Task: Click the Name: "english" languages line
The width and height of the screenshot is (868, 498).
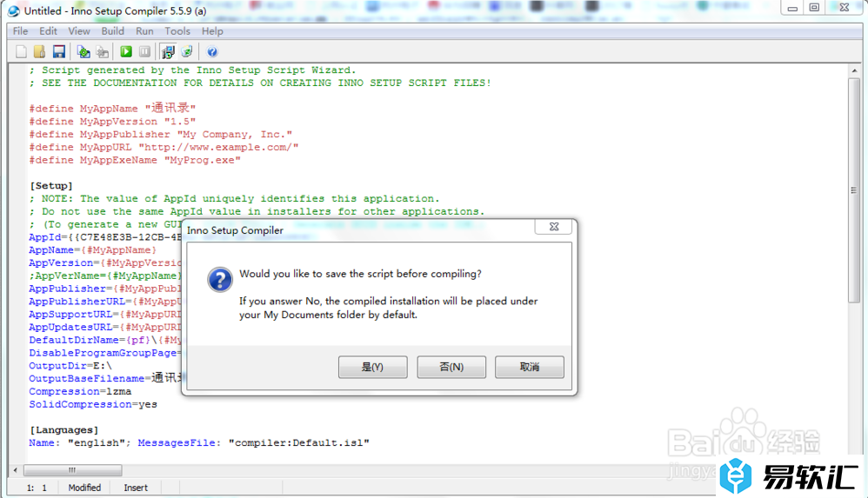Action: (199, 442)
